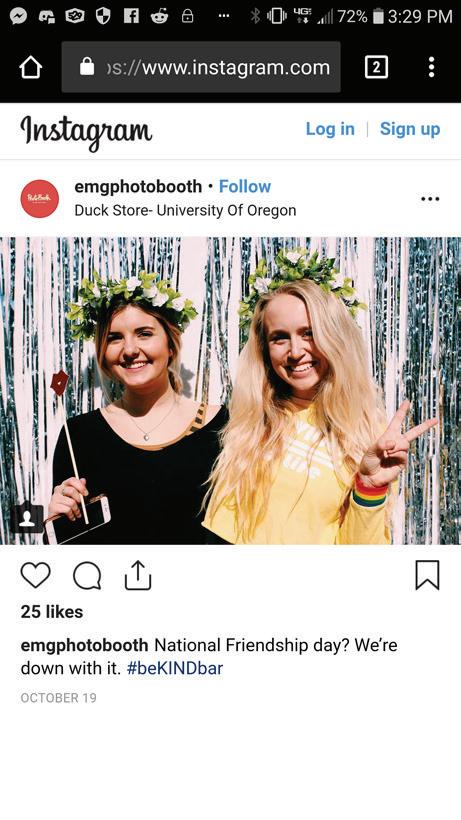Show tagged people icon on photo
The height and width of the screenshot is (820, 461).
27,518
